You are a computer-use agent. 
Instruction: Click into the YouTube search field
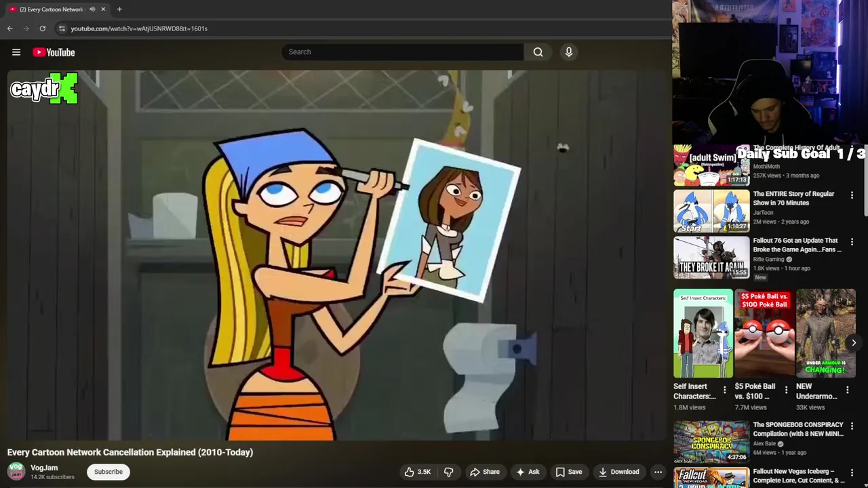tap(403, 52)
